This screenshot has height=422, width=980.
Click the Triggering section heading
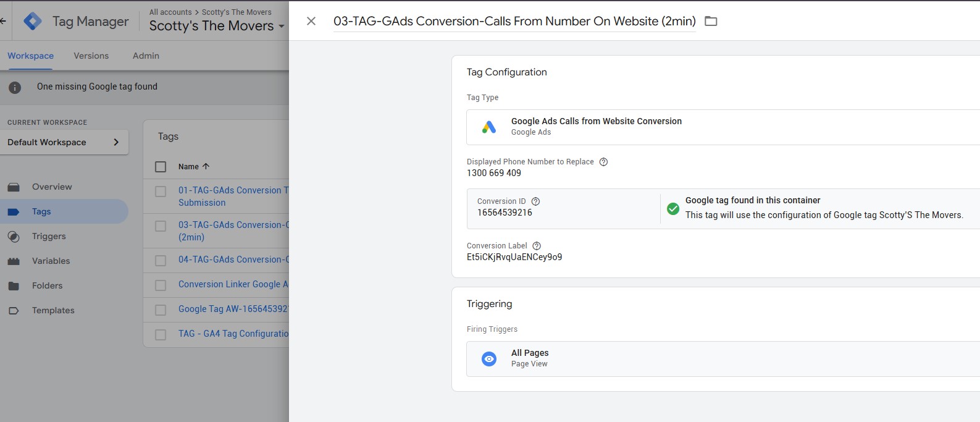(490, 304)
